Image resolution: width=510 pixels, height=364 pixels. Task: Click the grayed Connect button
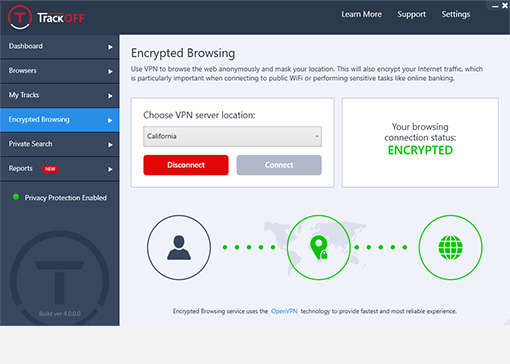tap(279, 165)
